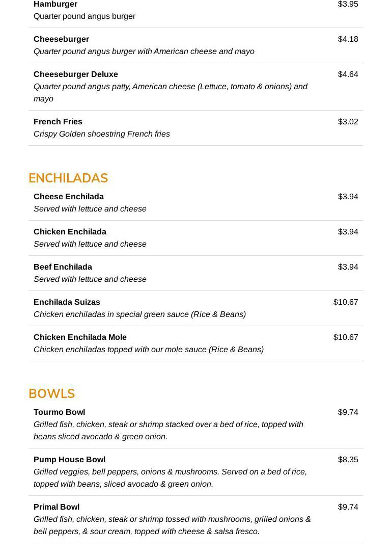The height and width of the screenshot is (556, 392).
Task: Click the ENCHILADAS section heading
Action: [68, 178]
